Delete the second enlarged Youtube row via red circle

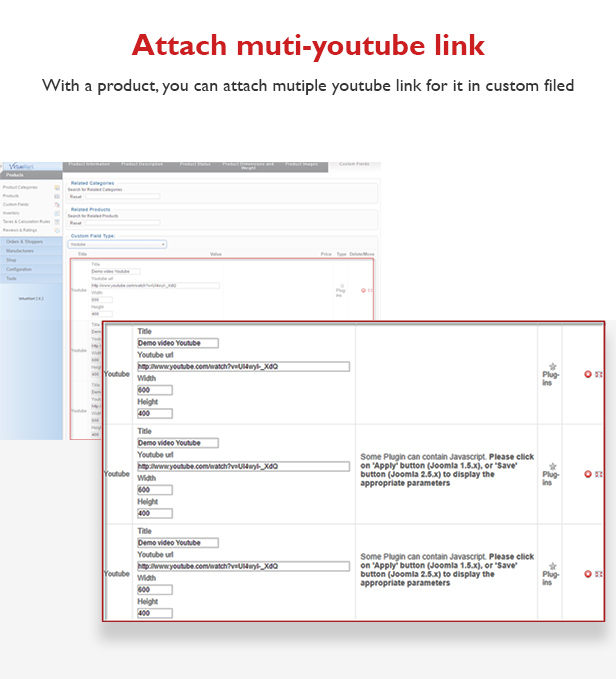pos(587,474)
